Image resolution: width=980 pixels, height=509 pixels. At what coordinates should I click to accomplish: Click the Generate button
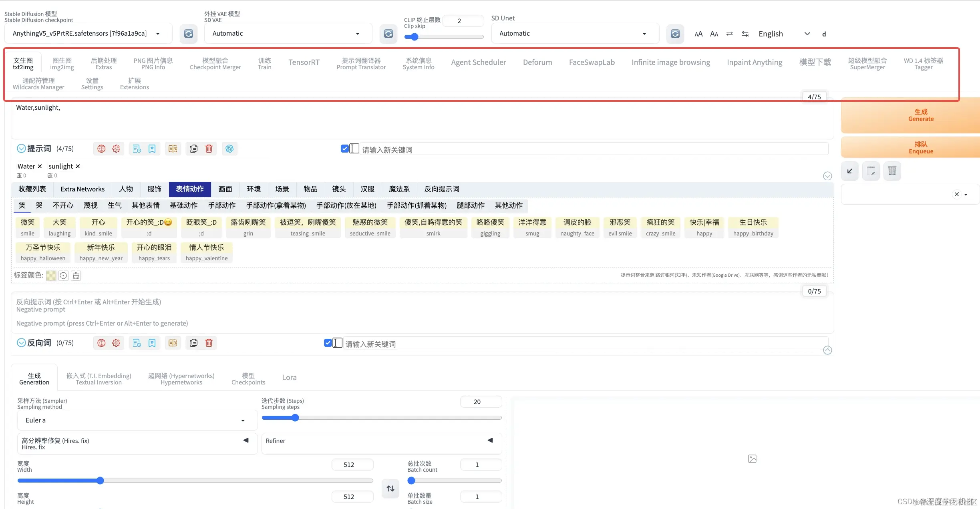pos(910,115)
